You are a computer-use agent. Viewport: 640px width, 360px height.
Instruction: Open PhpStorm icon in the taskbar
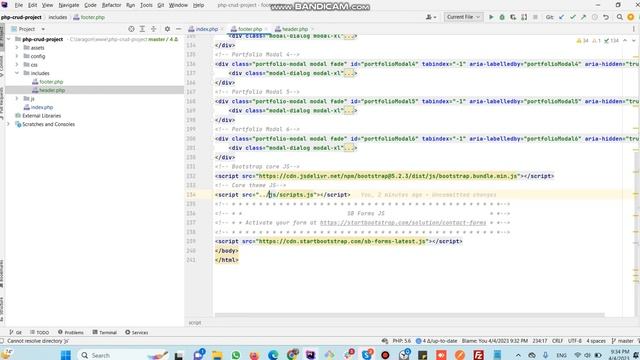[311, 355]
